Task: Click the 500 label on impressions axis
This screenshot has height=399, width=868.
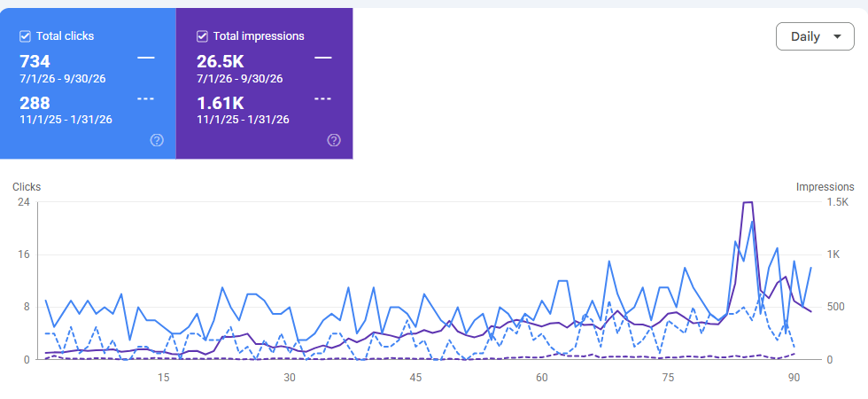Action: (x=834, y=308)
